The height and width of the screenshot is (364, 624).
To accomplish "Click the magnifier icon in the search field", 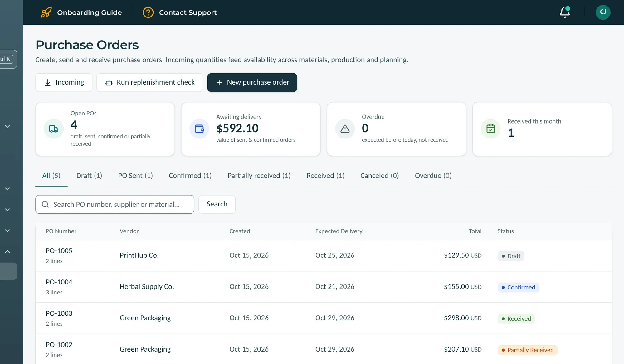I will [45, 204].
